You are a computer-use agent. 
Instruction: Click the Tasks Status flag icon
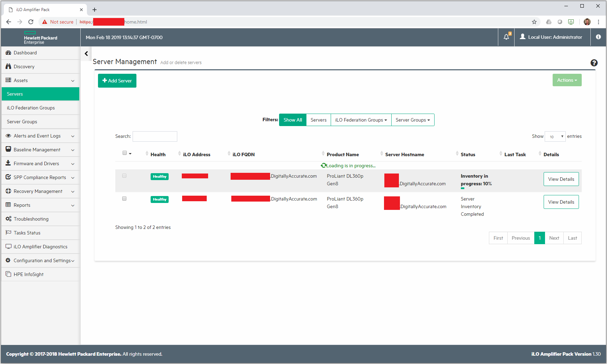point(8,232)
